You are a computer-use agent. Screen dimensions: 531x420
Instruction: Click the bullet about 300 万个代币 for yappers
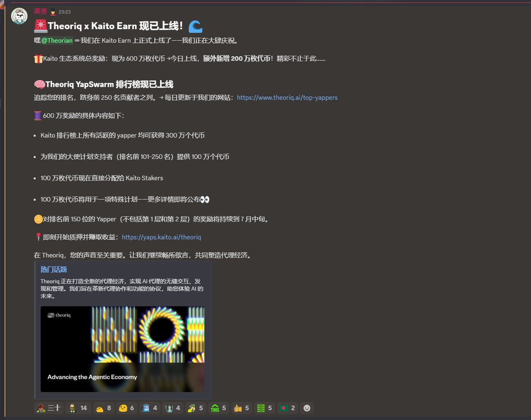pyautogui.click(x=123, y=135)
